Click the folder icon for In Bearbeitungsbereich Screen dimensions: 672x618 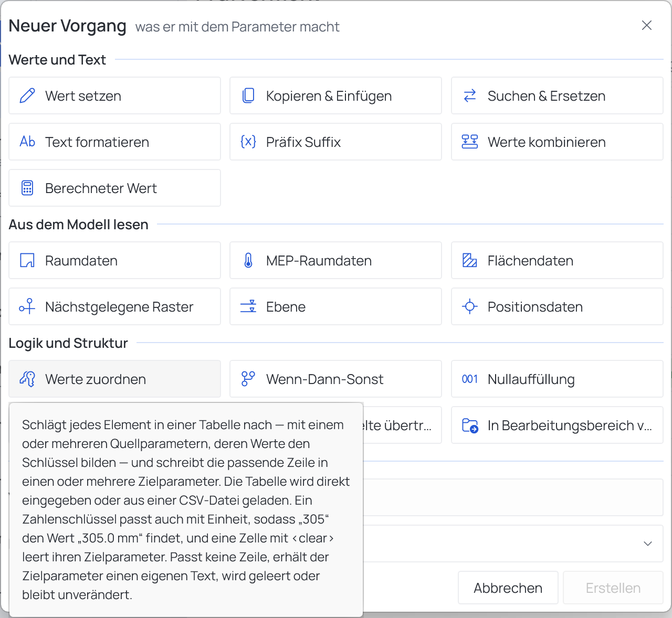(470, 425)
